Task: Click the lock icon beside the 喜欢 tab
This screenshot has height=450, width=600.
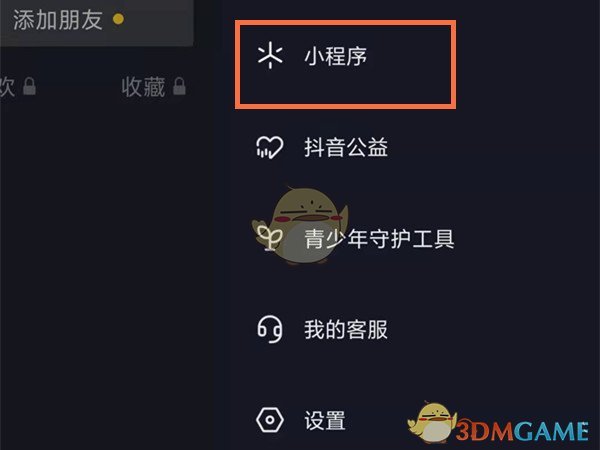Action: pos(29,86)
